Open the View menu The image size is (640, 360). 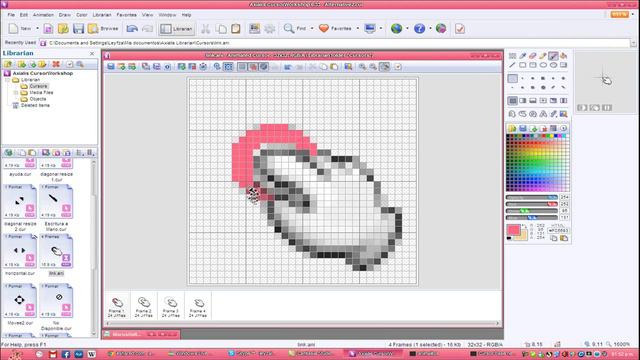(147, 15)
